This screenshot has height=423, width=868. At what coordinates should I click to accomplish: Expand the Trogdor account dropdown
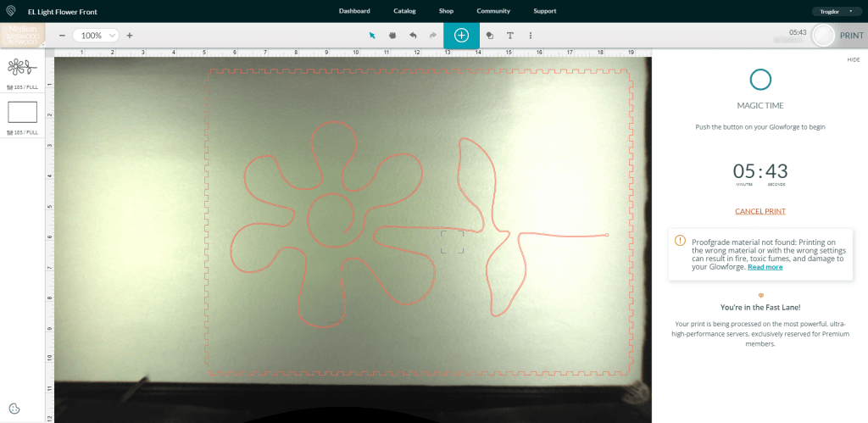tap(836, 12)
